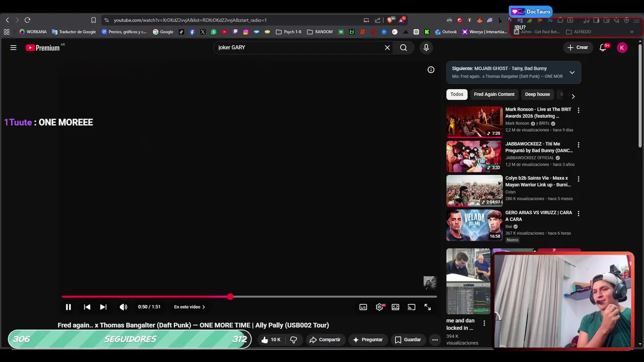Start a voice search with the microphone
The height and width of the screenshot is (362, 644).
[426, 47]
